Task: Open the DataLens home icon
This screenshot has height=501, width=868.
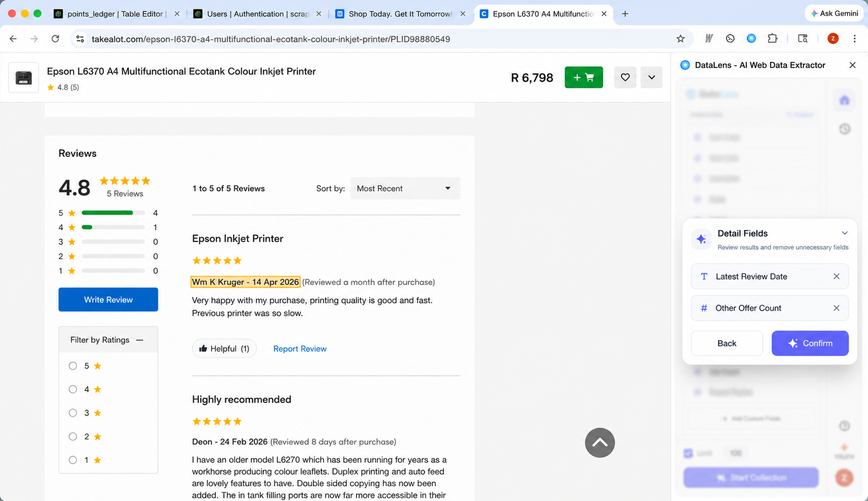Action: 844,100
